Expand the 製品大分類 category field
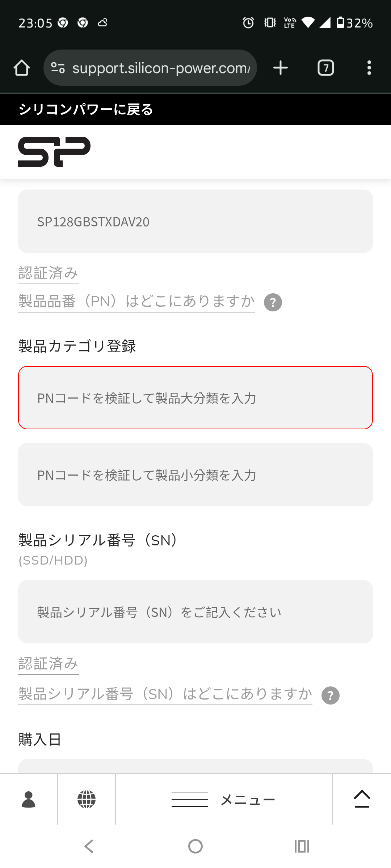This screenshot has width=391, height=868. point(195,398)
